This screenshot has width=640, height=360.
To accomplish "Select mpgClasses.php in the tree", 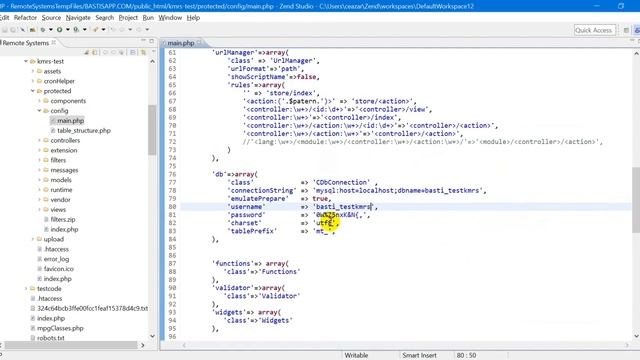I will (x=60, y=328).
